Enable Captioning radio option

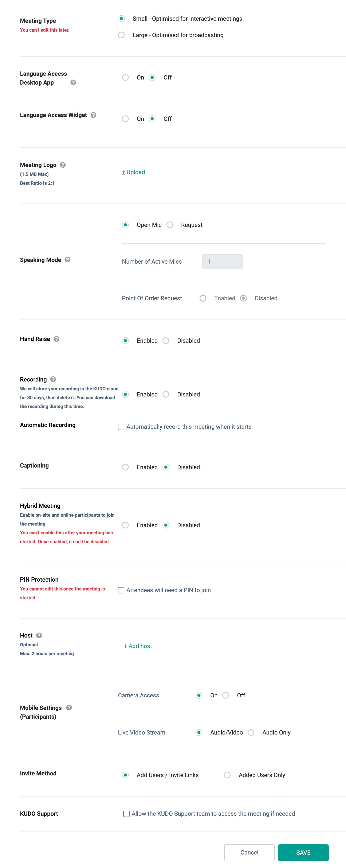pyautogui.click(x=126, y=467)
